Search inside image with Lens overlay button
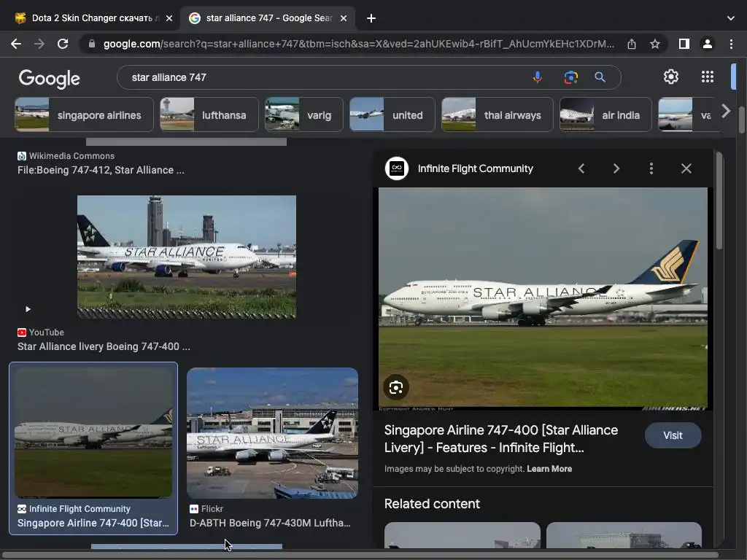 click(x=396, y=387)
